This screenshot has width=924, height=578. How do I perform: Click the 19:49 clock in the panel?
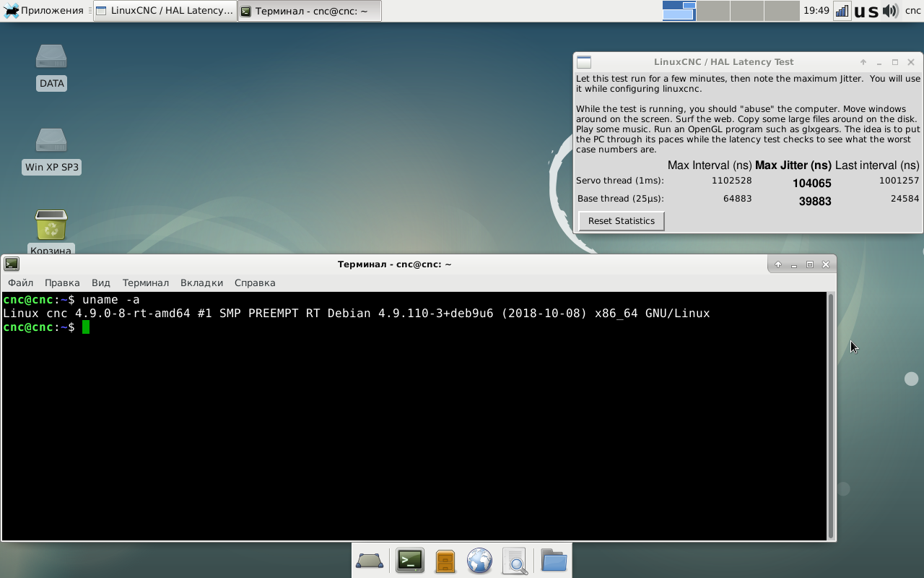pos(816,11)
